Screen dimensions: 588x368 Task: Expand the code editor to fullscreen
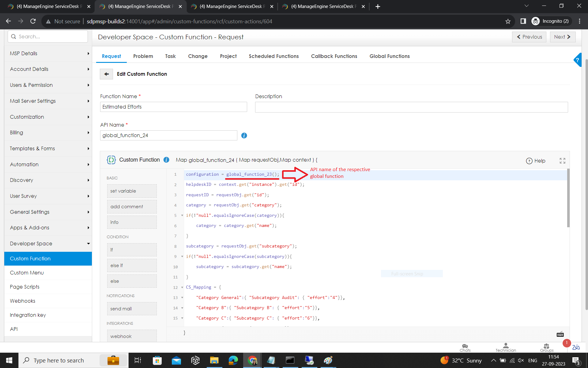(562, 161)
